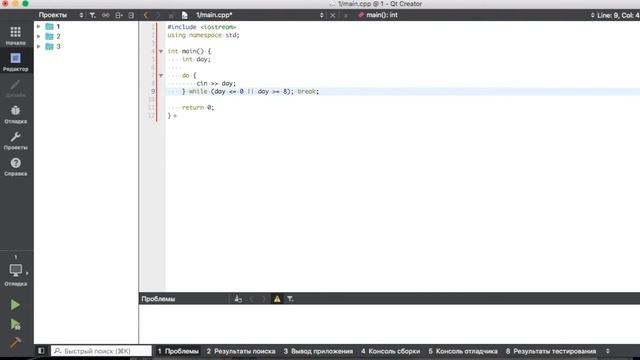Open the Начало welcome mode

(x=16, y=35)
